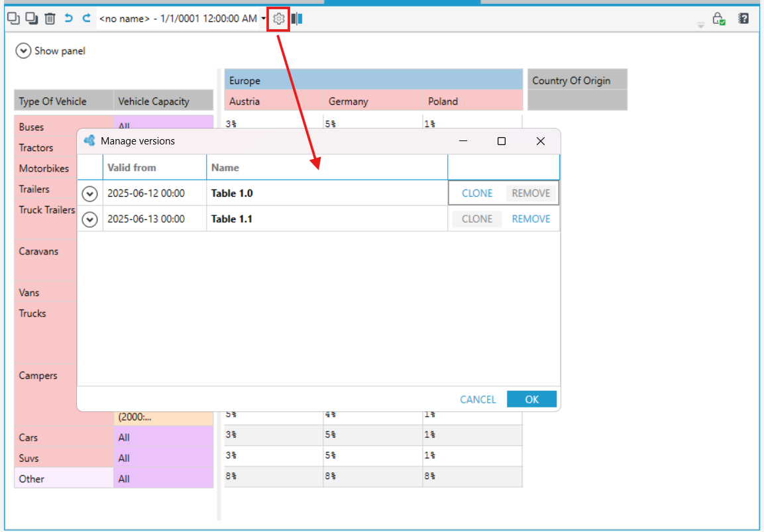
Task: Click the outlined overlapping-squares toolbar icon
Action: pyautogui.click(x=13, y=19)
